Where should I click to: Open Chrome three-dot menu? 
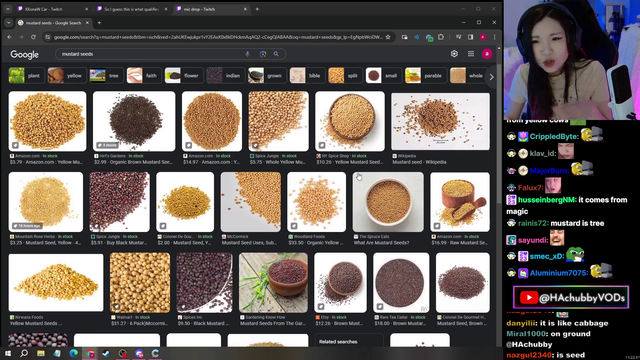click(x=494, y=37)
